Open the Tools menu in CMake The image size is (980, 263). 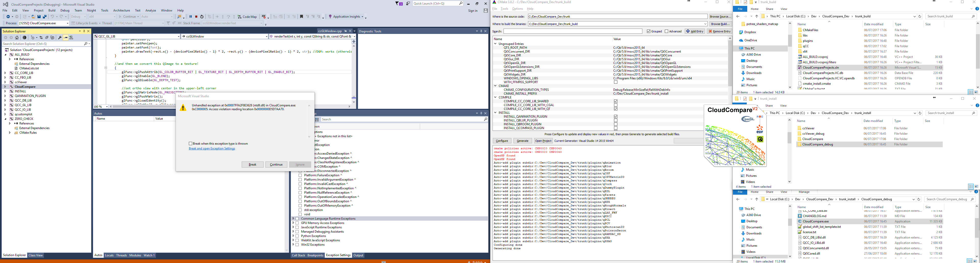tap(505, 9)
